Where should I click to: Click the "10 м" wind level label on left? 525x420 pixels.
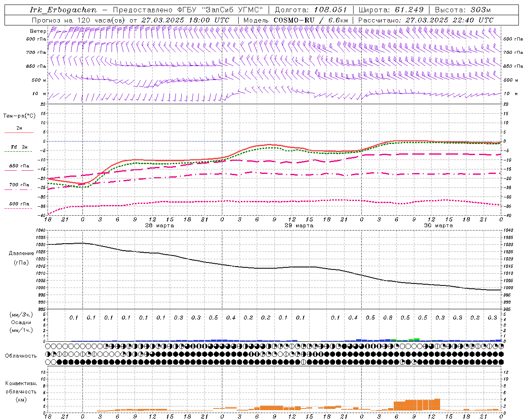coord(39,94)
